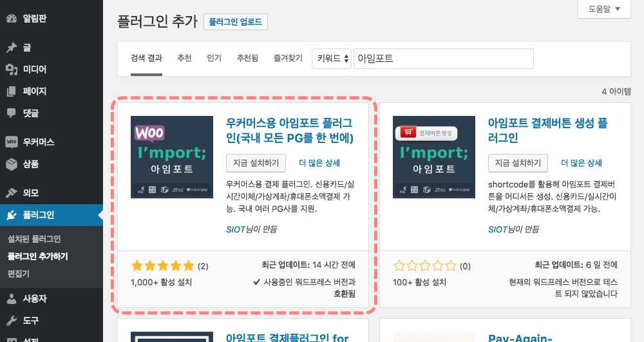644x342 pixels.
Task: Switch to the 추천됨 tab
Action: click(247, 59)
